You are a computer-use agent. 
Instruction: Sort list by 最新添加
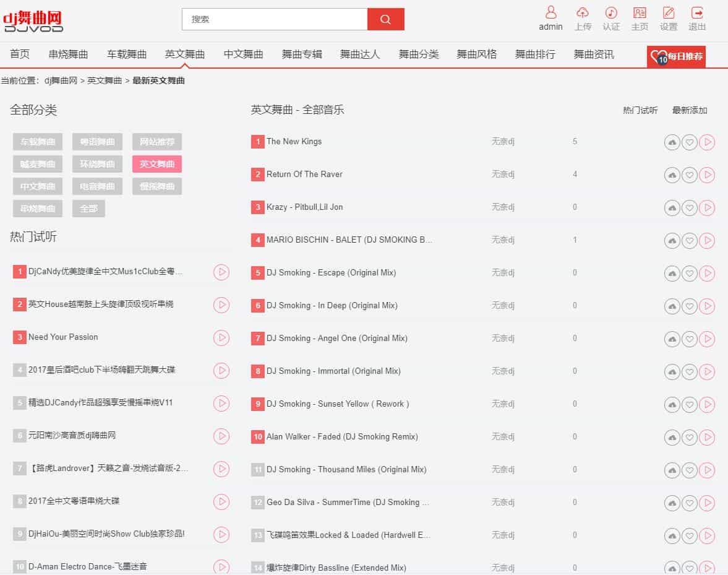click(689, 110)
